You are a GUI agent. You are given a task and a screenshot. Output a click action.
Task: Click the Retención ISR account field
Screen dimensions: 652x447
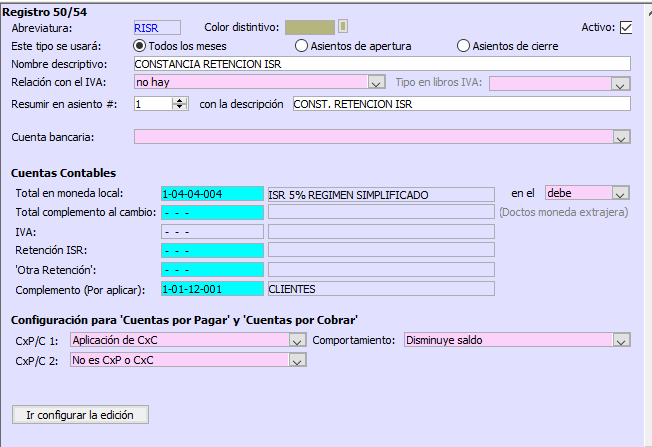(x=212, y=251)
